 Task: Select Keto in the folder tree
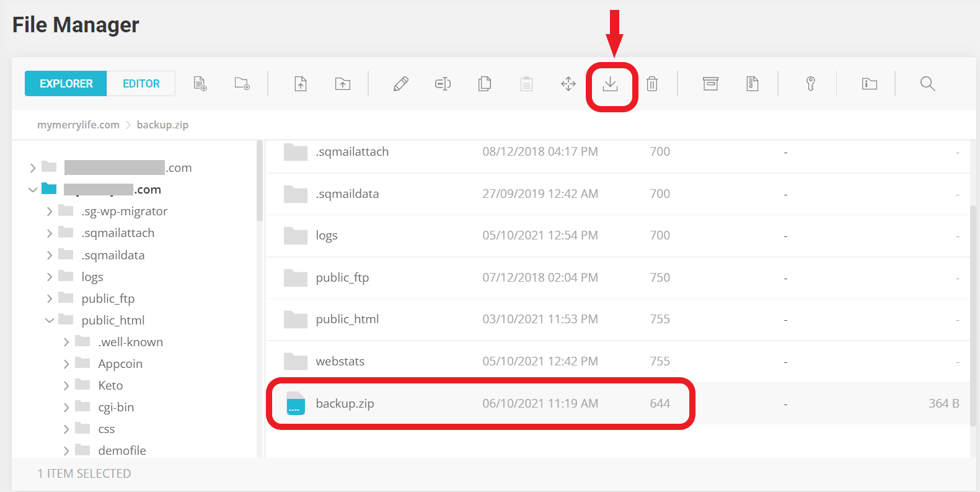click(110, 385)
